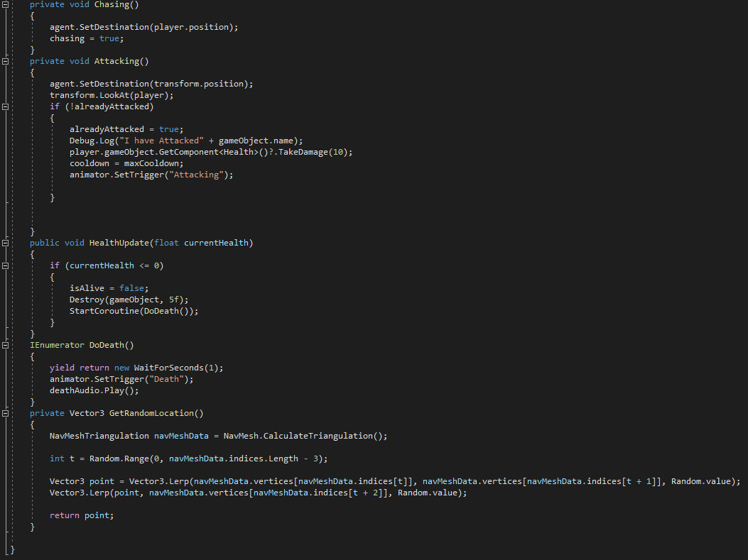Image resolution: width=748 pixels, height=560 pixels.
Task: Collapse the Attacking method
Action: (6, 61)
